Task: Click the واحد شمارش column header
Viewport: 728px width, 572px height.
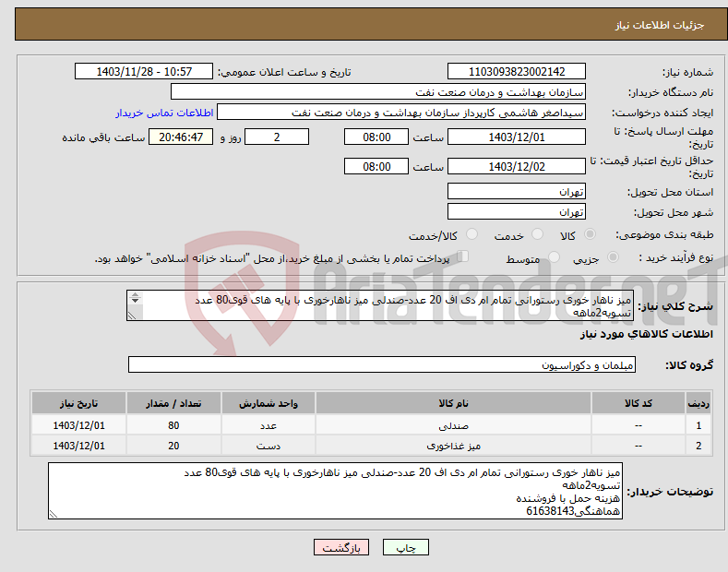Action: point(269,403)
